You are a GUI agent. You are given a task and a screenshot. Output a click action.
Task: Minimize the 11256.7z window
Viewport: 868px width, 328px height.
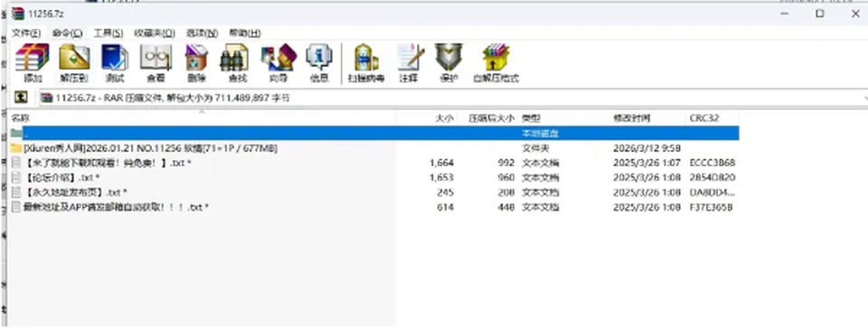[785, 14]
